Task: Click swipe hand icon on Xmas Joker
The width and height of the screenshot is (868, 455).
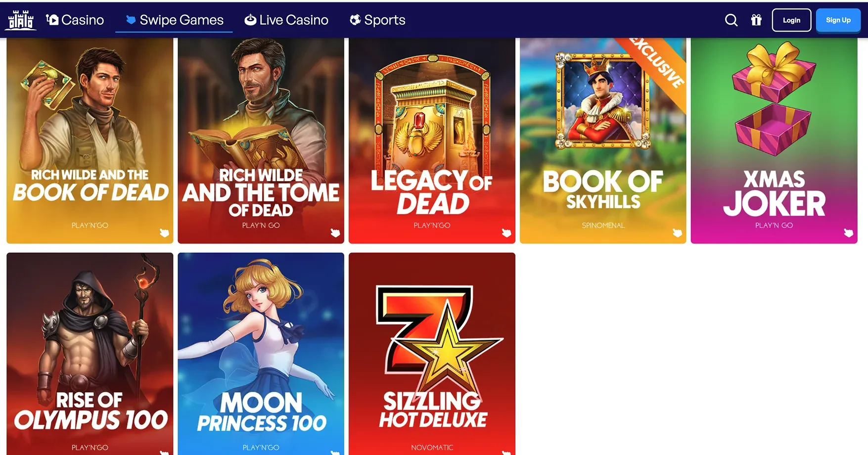Action: click(x=849, y=232)
